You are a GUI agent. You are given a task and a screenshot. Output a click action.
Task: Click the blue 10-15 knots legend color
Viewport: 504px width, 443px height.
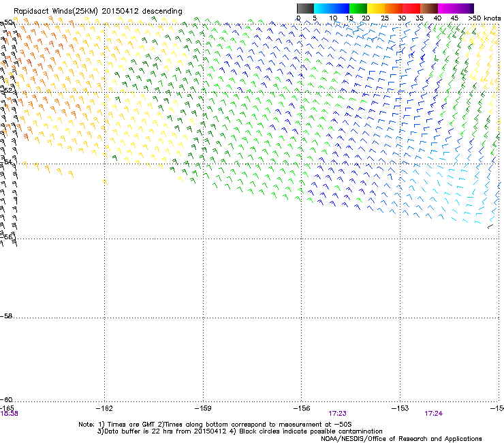tap(341, 8)
